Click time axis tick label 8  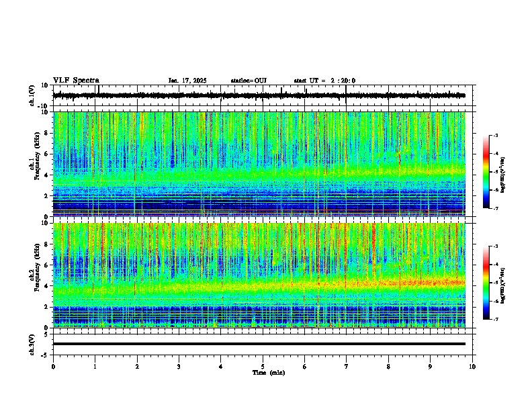click(x=388, y=367)
